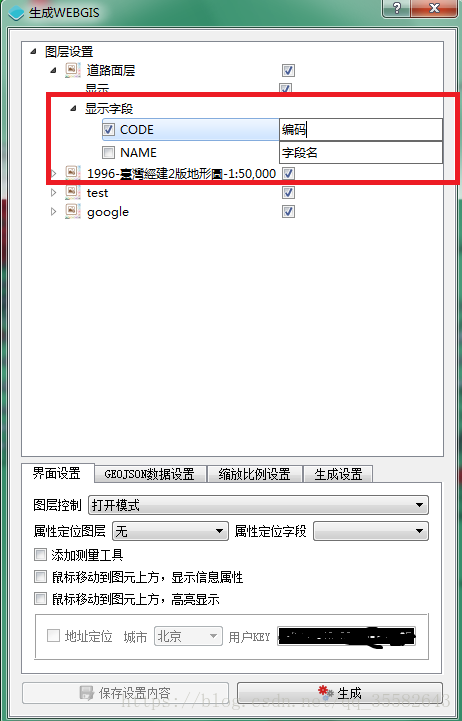Click the 1996 Taiwan map layer icon
The height and width of the screenshot is (721, 462).
tap(73, 173)
